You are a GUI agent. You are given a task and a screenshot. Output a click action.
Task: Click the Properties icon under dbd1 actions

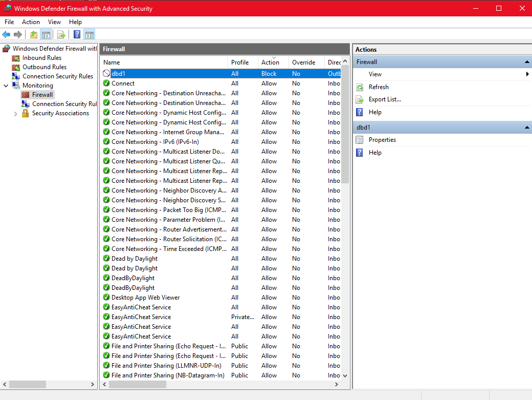pyautogui.click(x=360, y=140)
